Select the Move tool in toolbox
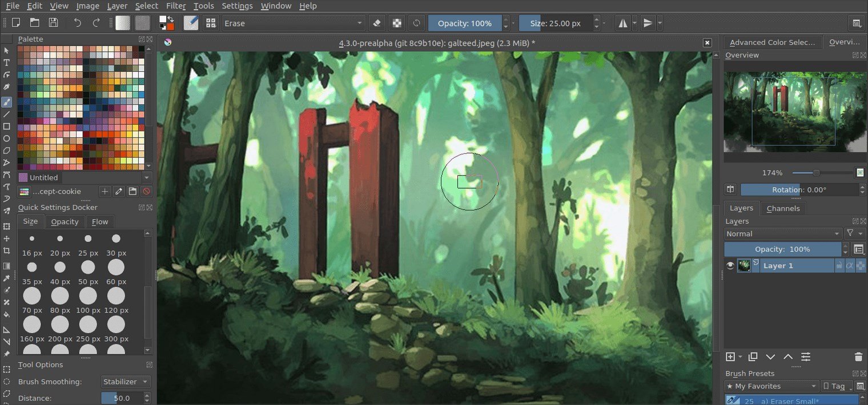Viewport: 868px width, 405px height. (x=7, y=238)
